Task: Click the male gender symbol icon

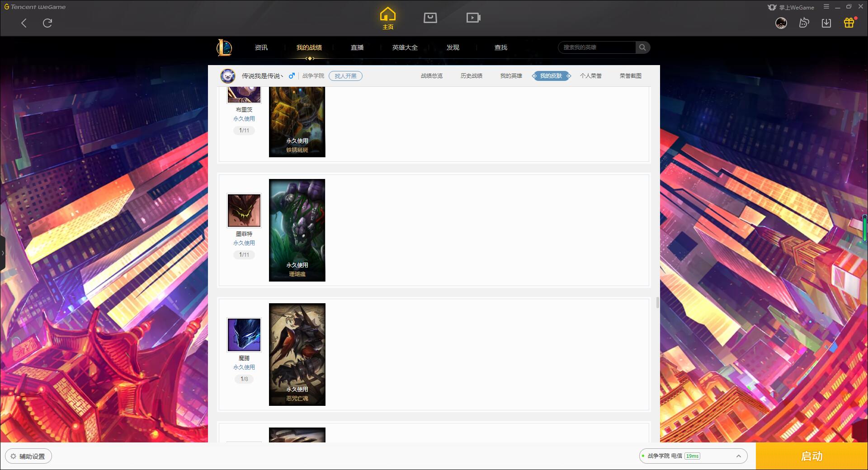Action: tap(292, 76)
